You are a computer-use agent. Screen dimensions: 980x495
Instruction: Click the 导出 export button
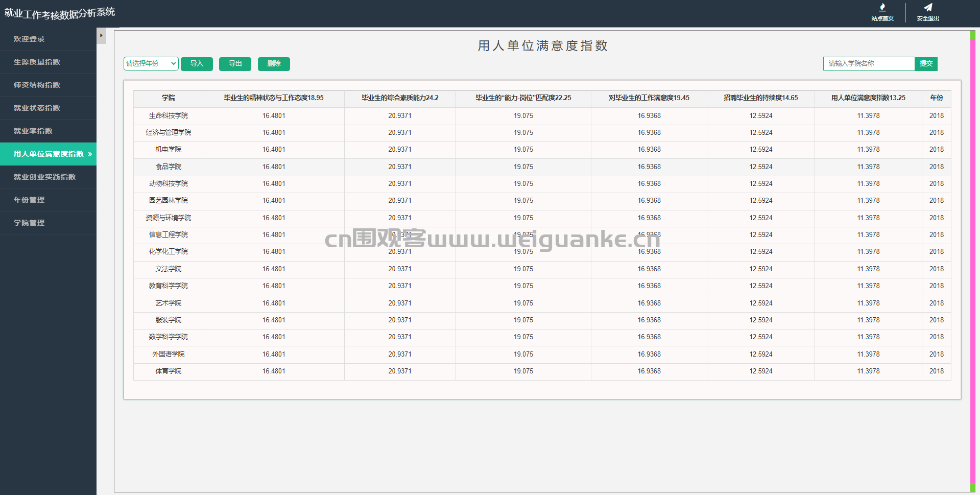click(235, 64)
